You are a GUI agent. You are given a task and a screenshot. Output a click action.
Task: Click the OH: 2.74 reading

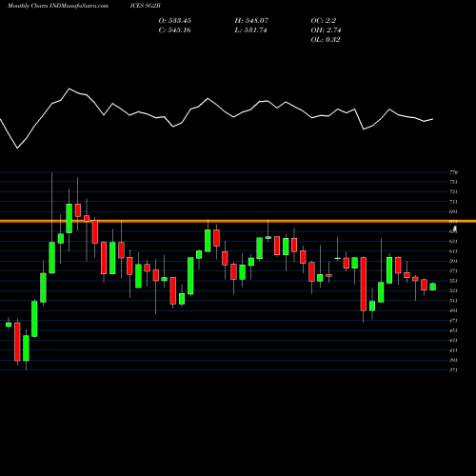click(326, 30)
